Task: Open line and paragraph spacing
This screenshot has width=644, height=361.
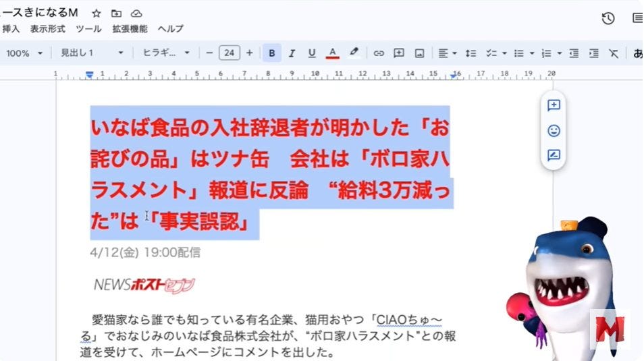Action: [471, 53]
